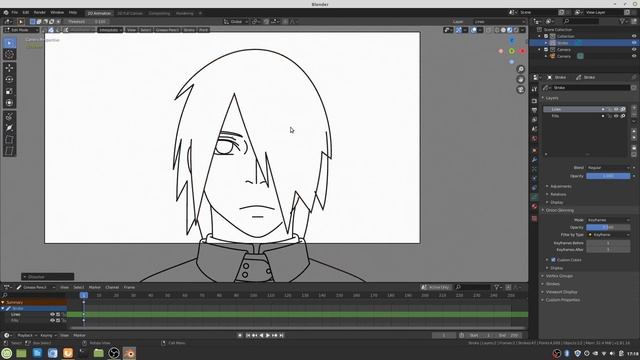The image size is (640, 360).
Task: Open the Window menu
Action: (x=57, y=13)
